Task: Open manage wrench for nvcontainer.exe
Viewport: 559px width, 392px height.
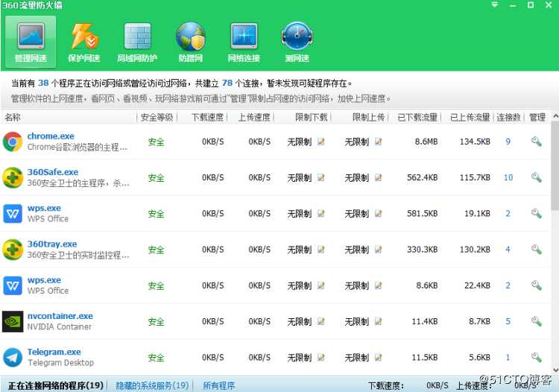Action: click(536, 321)
